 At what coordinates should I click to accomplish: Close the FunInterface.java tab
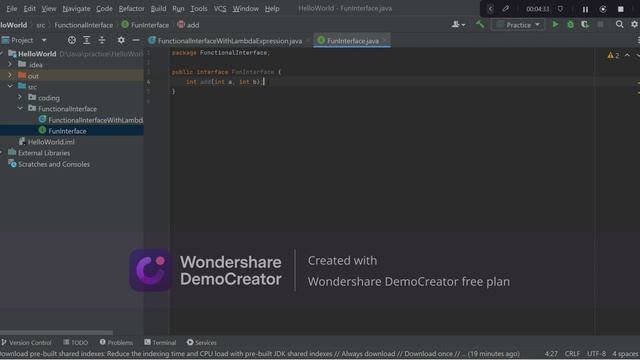384,40
